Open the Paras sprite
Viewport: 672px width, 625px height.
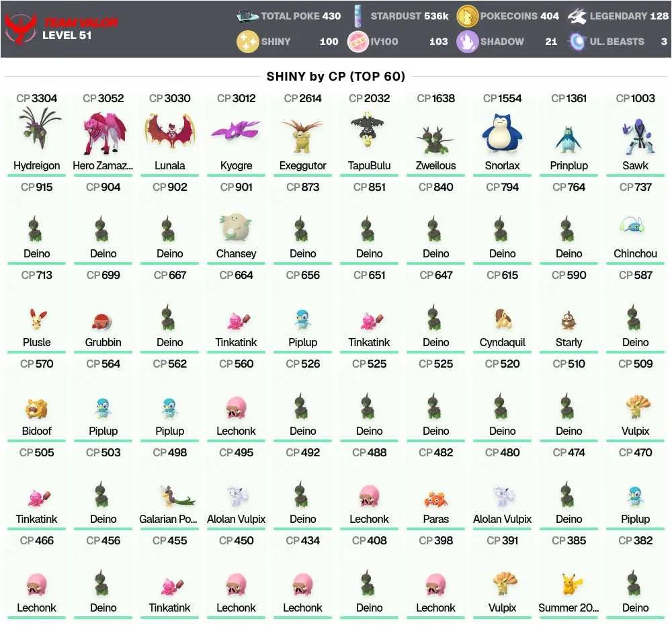pyautogui.click(x=436, y=499)
